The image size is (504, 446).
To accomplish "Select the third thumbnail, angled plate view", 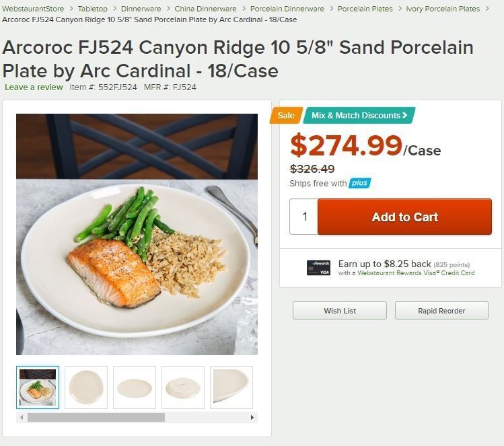I will 135,387.
